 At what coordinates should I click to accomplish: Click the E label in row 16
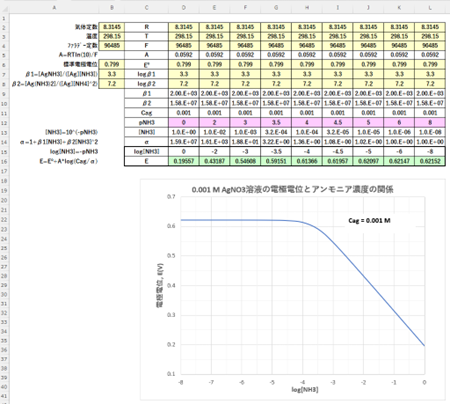(x=146, y=162)
